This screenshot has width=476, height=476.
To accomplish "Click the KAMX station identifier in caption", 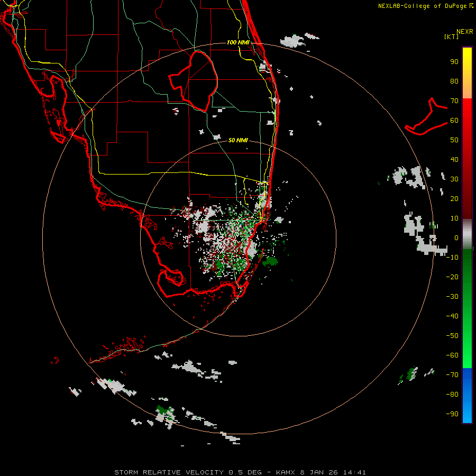I will pyautogui.click(x=286, y=472).
